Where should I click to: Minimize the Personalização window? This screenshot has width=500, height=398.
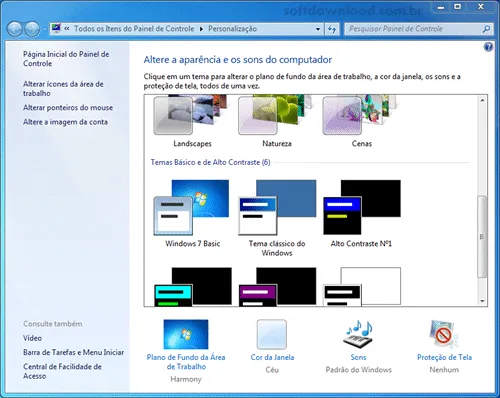(441, 7)
